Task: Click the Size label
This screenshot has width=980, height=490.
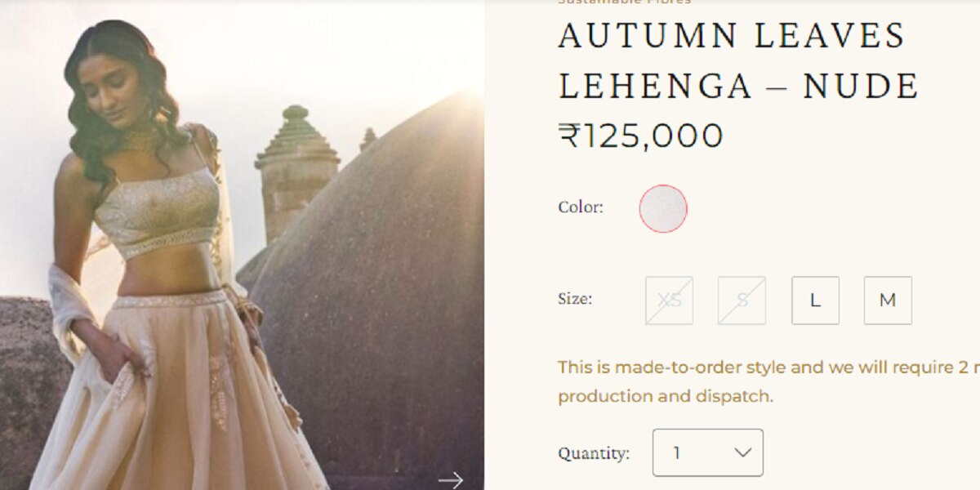Action: pos(575,299)
